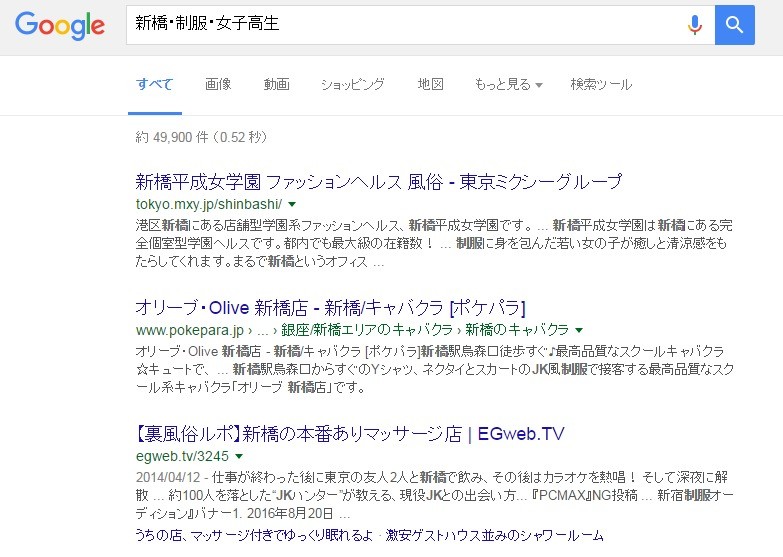Expand the もっと見る dropdown
The image size is (783, 557).
point(508,84)
